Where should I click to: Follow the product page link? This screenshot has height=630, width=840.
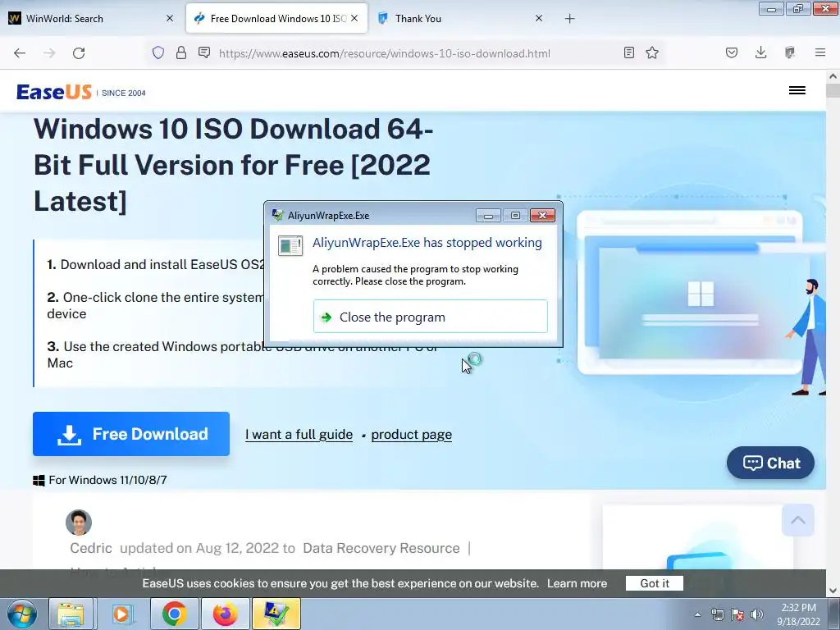point(412,435)
